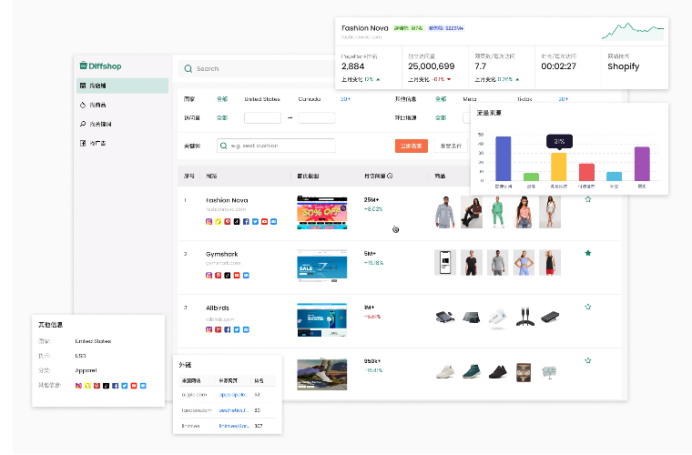Expand the 20+ option after Tiktok filter
Image resolution: width=692 pixels, height=455 pixels.
(x=563, y=99)
